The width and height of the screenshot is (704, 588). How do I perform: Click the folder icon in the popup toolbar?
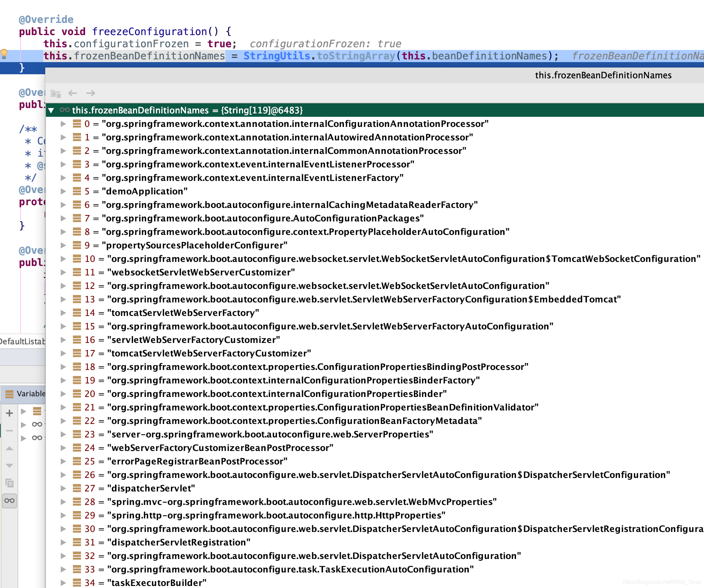(x=55, y=93)
